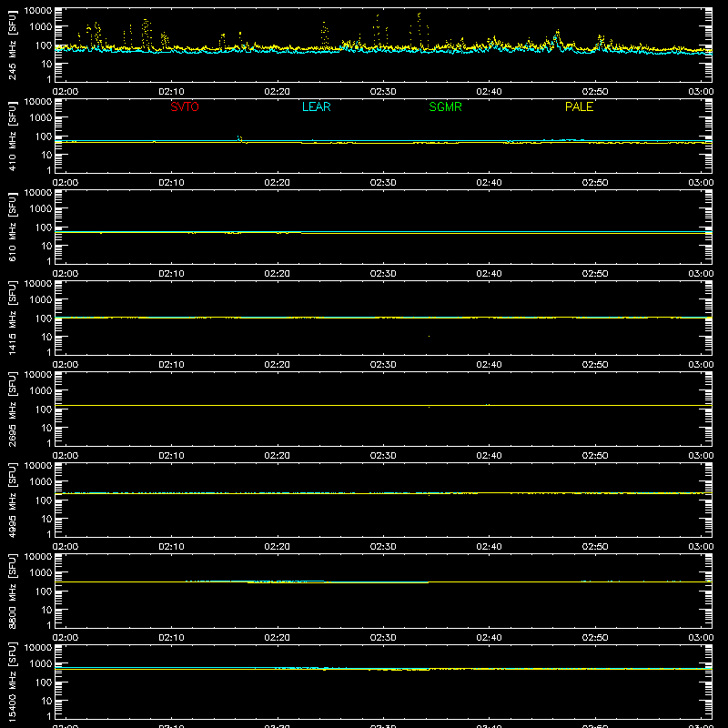
Task: Click the 02:10 time label under 4995 MHz plot
Action: click(x=171, y=547)
